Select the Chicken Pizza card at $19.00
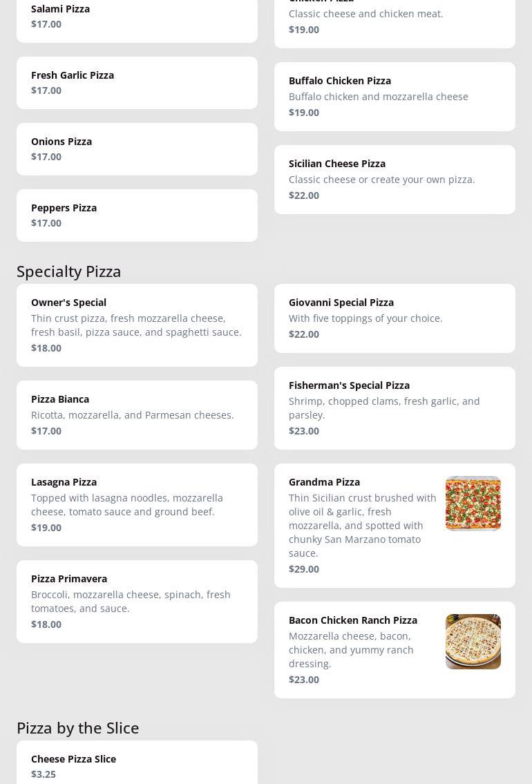 [395, 19]
